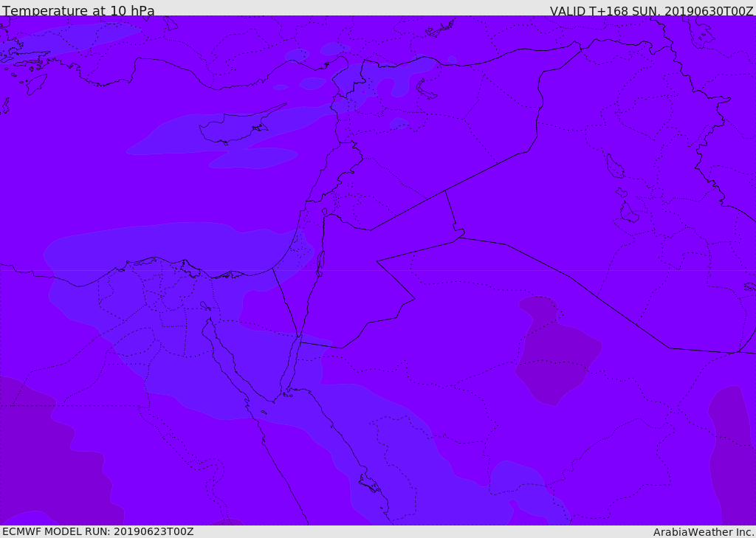Select the 'ECMWF MODEL RUN: 20190623T00Z' footer text
This screenshot has width=756, height=538.
[x=98, y=532]
